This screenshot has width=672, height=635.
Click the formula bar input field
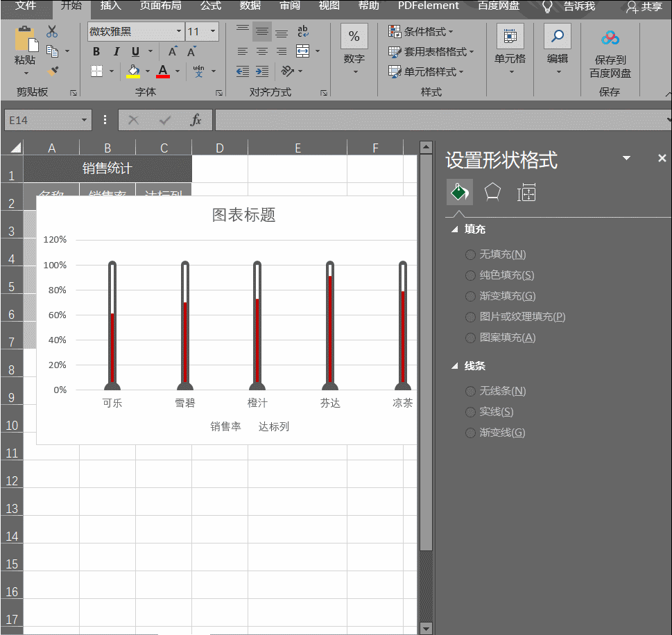pyautogui.click(x=442, y=120)
